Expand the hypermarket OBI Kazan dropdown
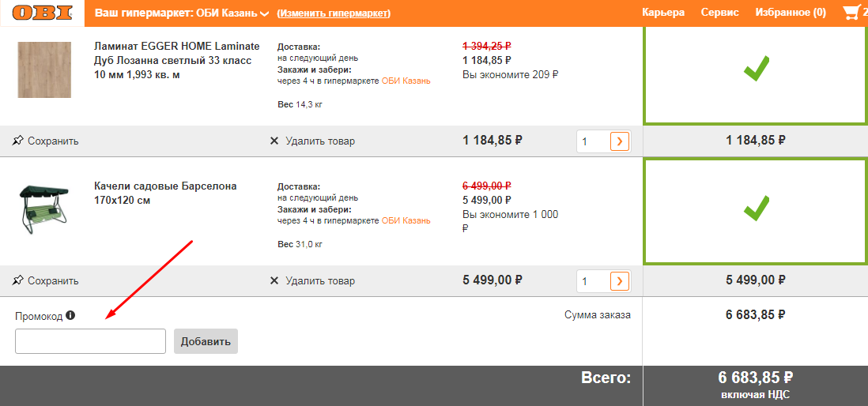The height and width of the screenshot is (406, 868). pyautogui.click(x=265, y=13)
